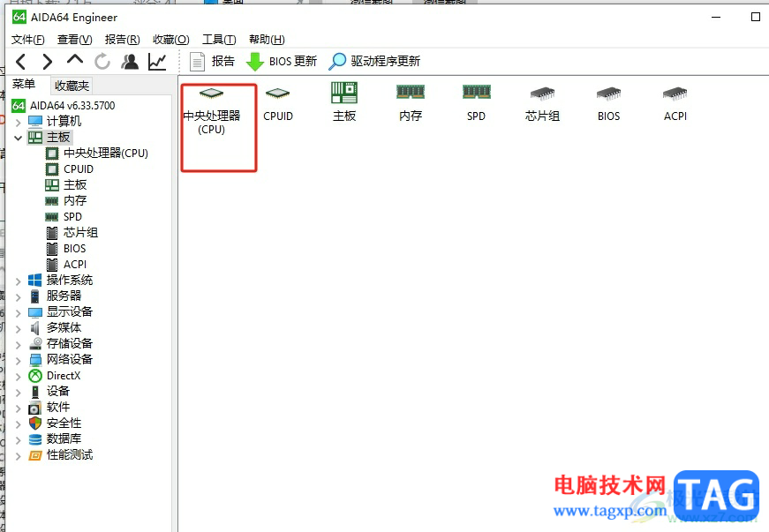The width and height of the screenshot is (769, 532).
Task: Expand the 显示设备 tree node
Action: (x=19, y=312)
